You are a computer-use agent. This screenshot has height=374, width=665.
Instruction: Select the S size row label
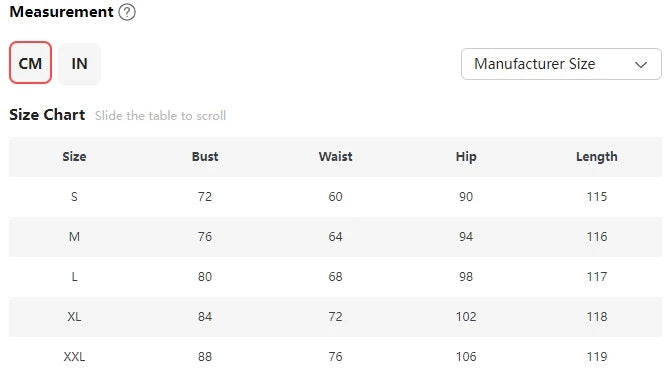coord(74,197)
